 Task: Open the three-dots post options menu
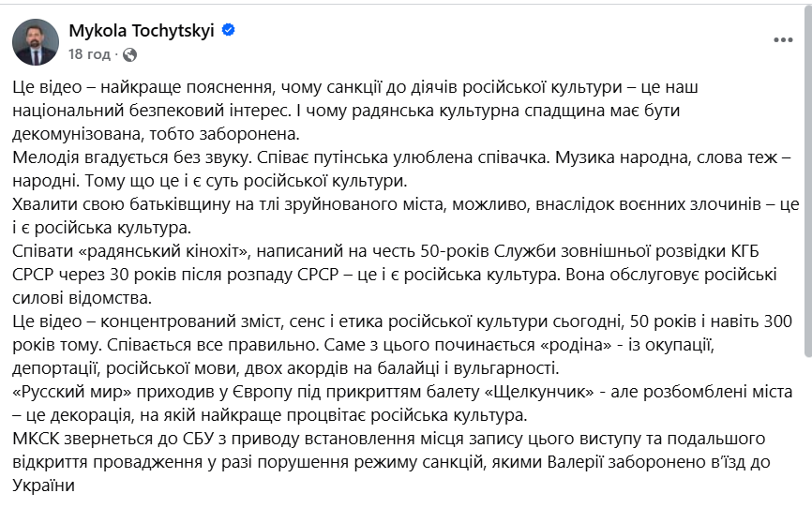point(782,42)
